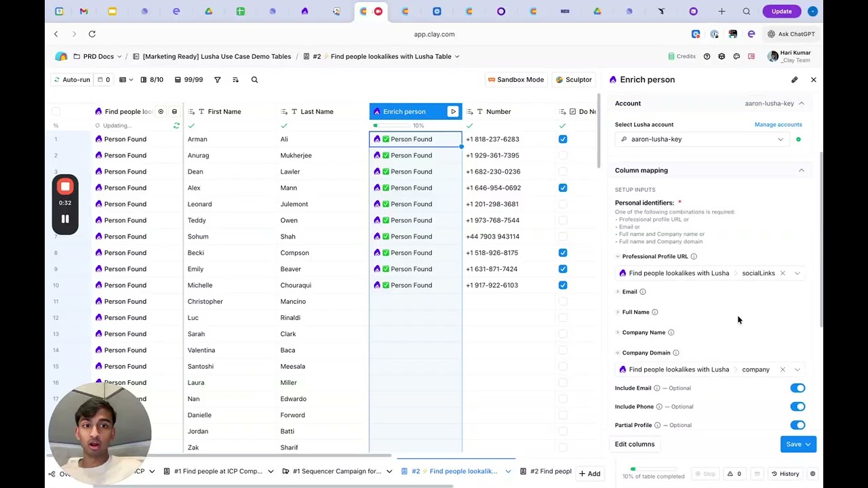
Task: Pause the screen recording
Action: click(x=65, y=219)
